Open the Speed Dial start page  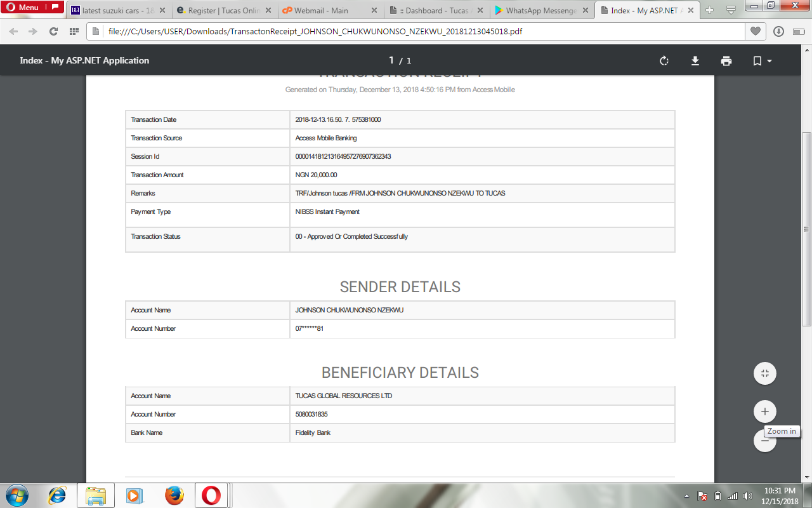74,32
